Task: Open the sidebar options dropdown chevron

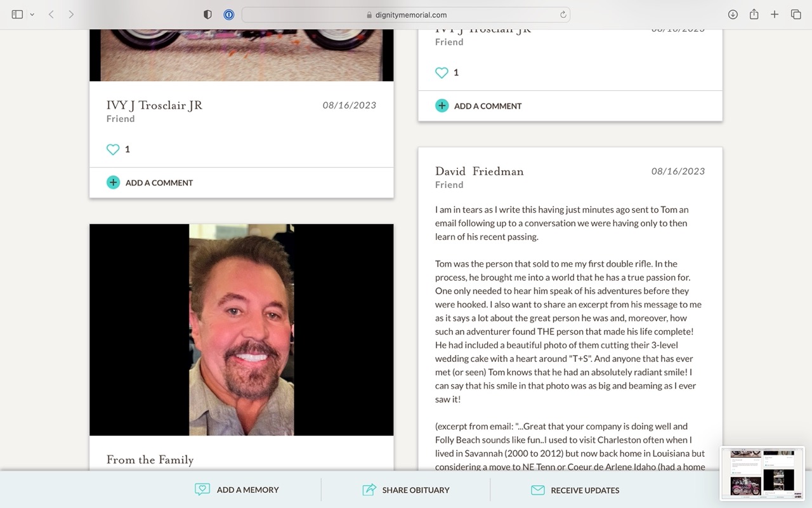Action: (x=32, y=15)
